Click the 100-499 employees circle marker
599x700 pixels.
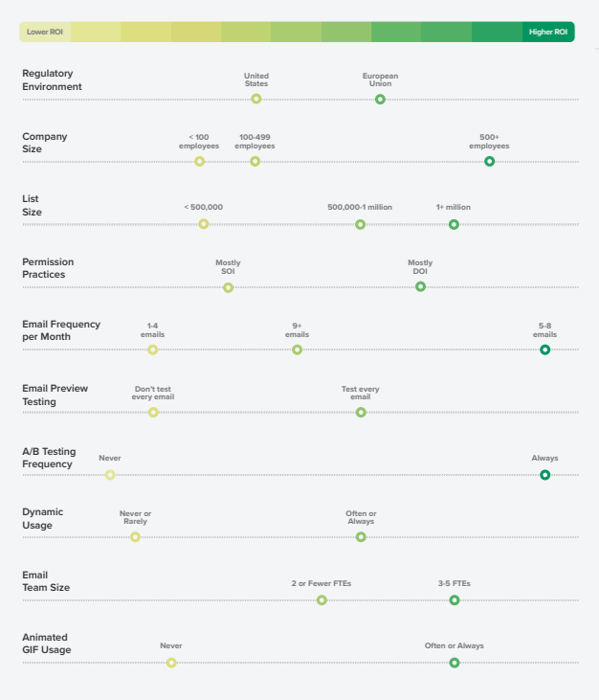(255, 161)
